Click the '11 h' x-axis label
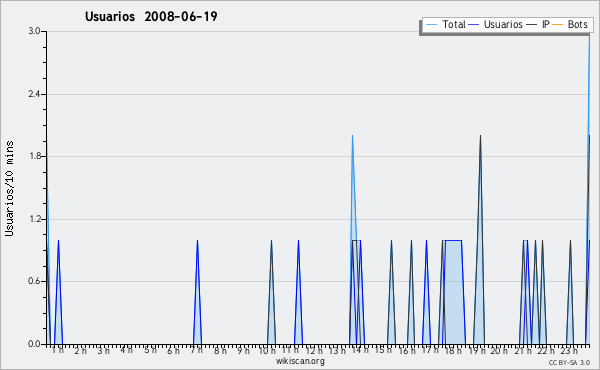This screenshot has width=600, height=370. click(x=290, y=350)
